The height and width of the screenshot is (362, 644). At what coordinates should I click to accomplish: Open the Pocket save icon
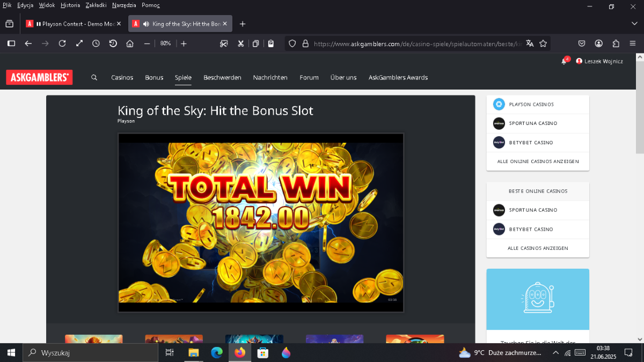point(582,43)
